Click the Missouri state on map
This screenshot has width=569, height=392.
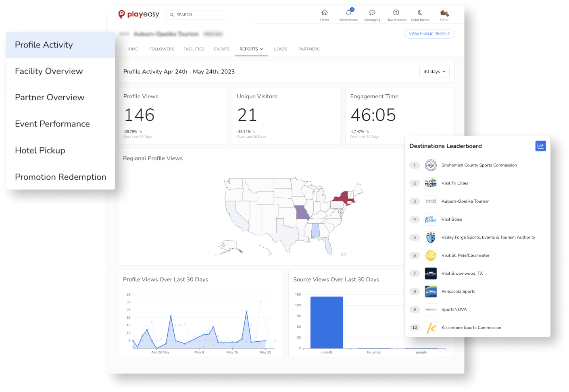(x=301, y=212)
